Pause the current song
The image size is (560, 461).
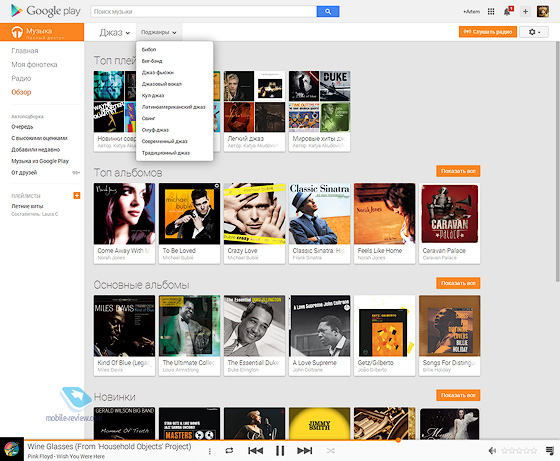tap(280, 451)
